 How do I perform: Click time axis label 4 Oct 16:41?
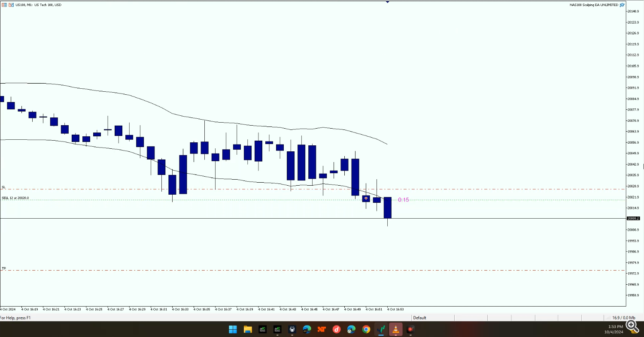pyautogui.click(x=267, y=309)
